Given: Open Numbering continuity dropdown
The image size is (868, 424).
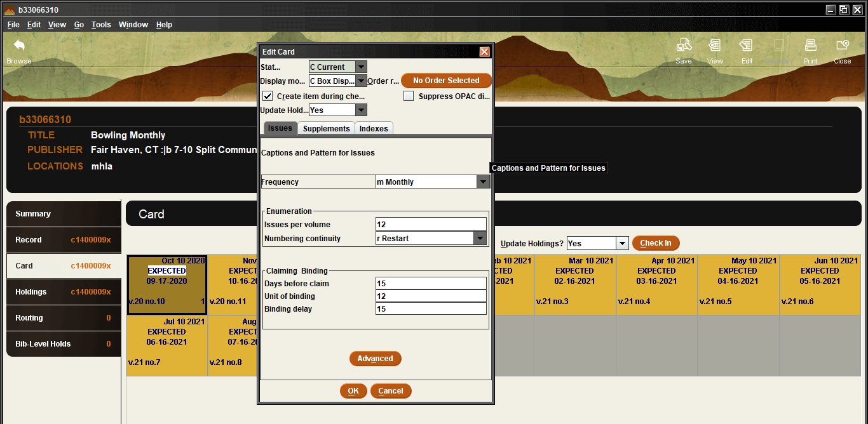Looking at the screenshot, I should click(480, 239).
